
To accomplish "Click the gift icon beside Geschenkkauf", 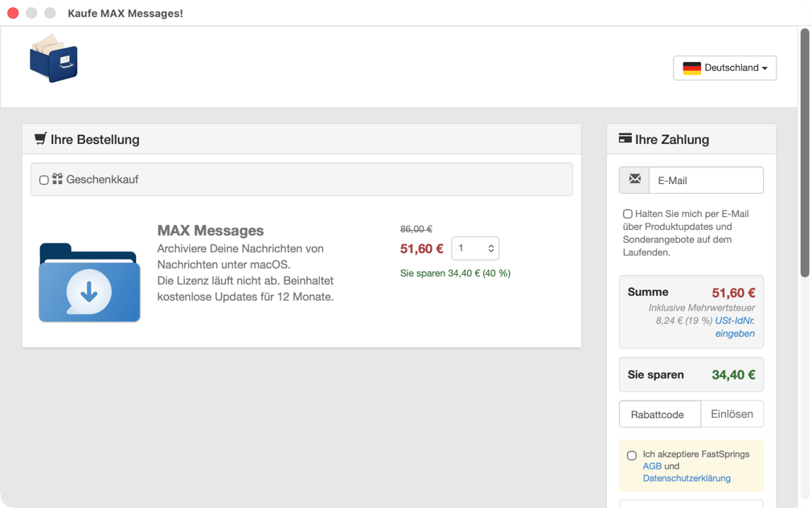I will coord(57,179).
